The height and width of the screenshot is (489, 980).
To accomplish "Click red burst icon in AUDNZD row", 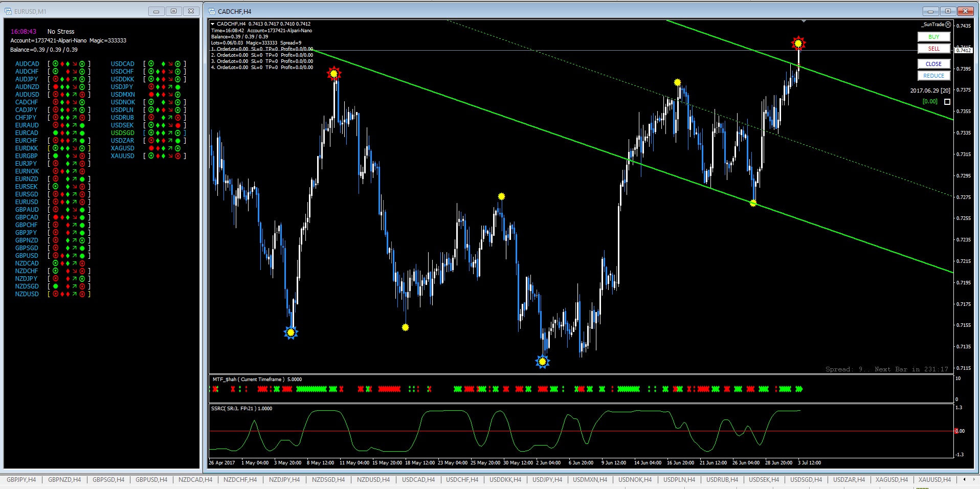I will click(55, 87).
